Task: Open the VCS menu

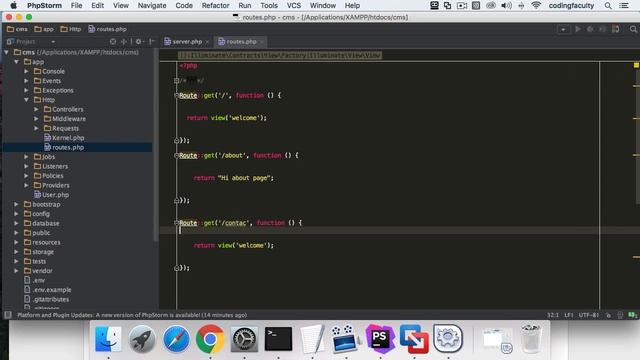Action: [x=293, y=5]
